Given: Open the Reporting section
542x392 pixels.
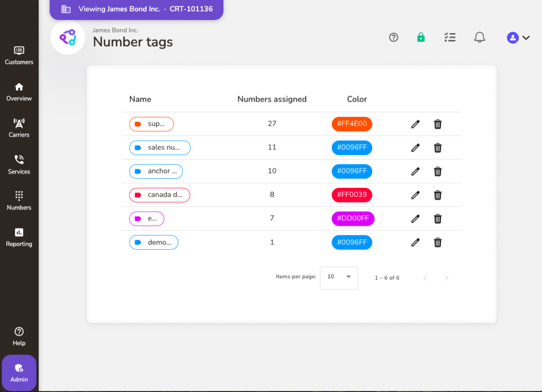Looking at the screenshot, I should click(19, 237).
